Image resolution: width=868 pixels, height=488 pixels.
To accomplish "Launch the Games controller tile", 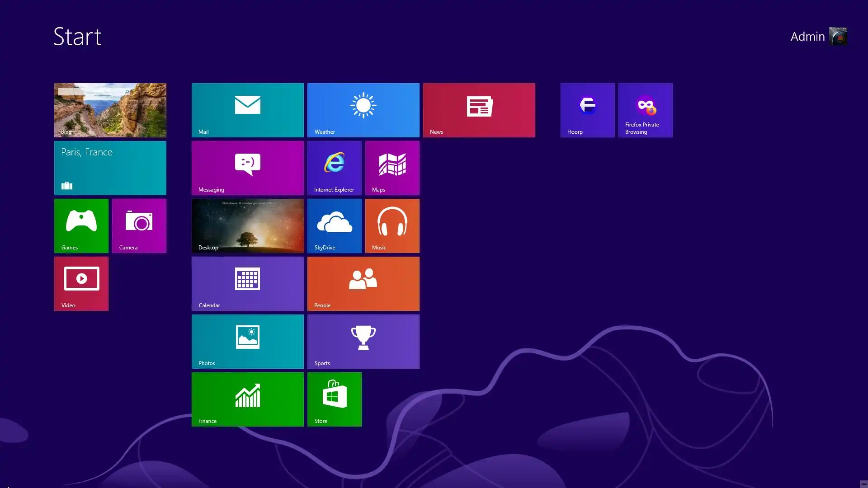I will (x=81, y=225).
